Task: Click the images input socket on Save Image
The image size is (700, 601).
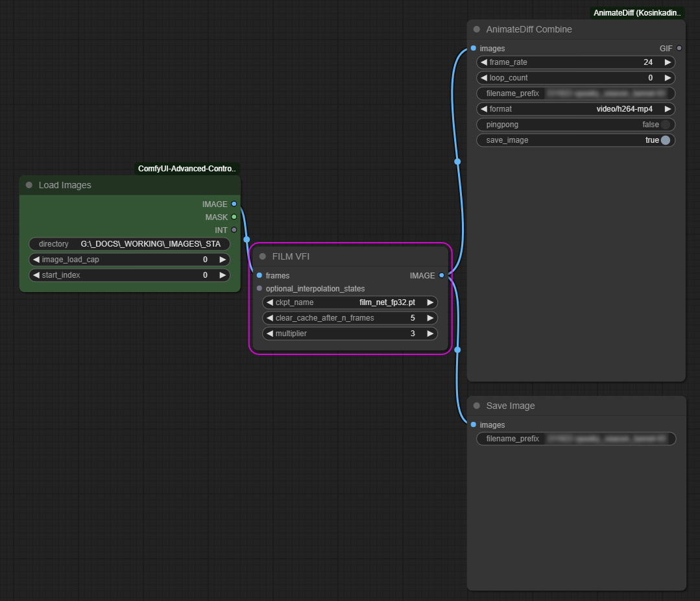Action: click(473, 424)
